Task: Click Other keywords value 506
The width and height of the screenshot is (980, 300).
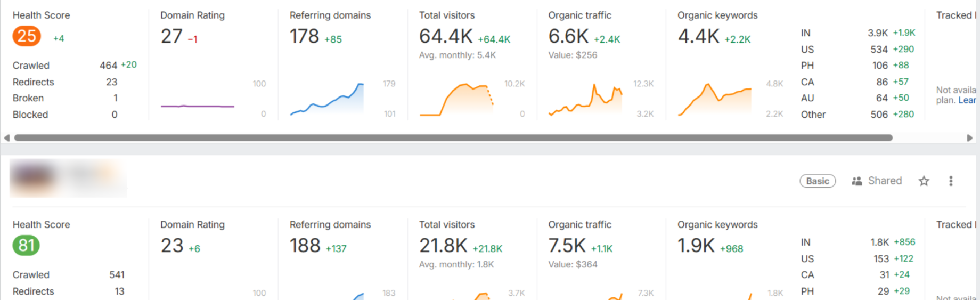Action: [879, 115]
